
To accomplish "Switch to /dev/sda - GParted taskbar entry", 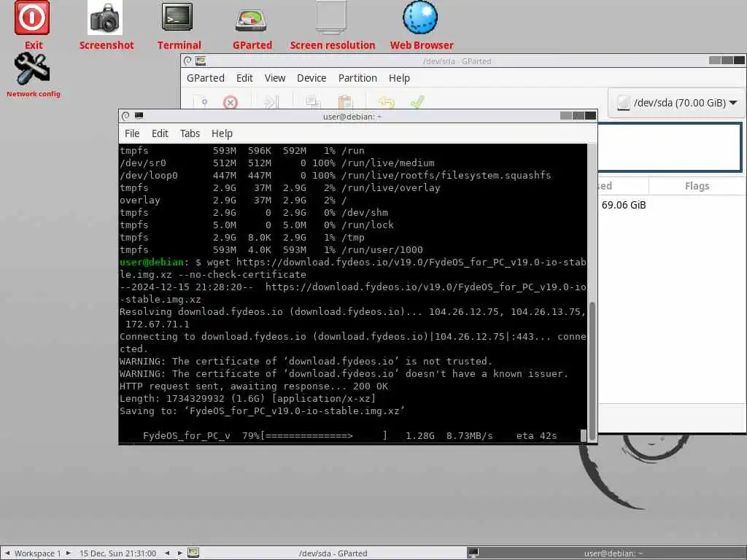I will (333, 553).
